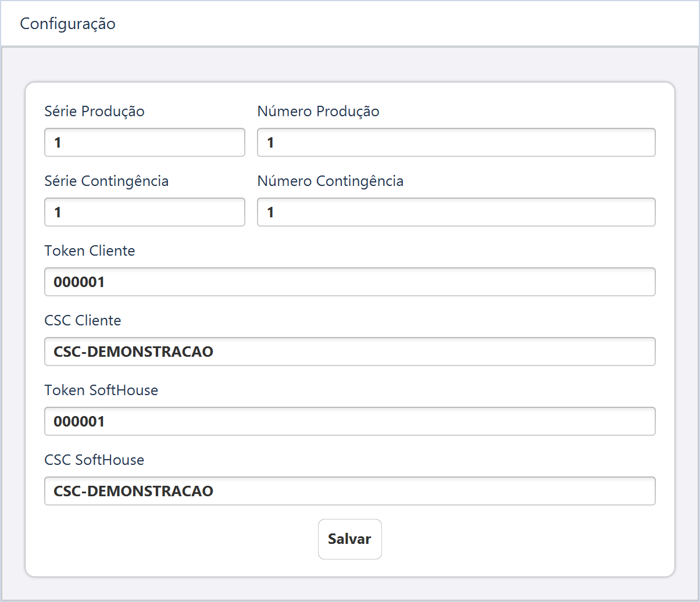Viewport: 700px width, 602px height.
Task: Click the CSC Cliente label
Action: click(x=83, y=320)
